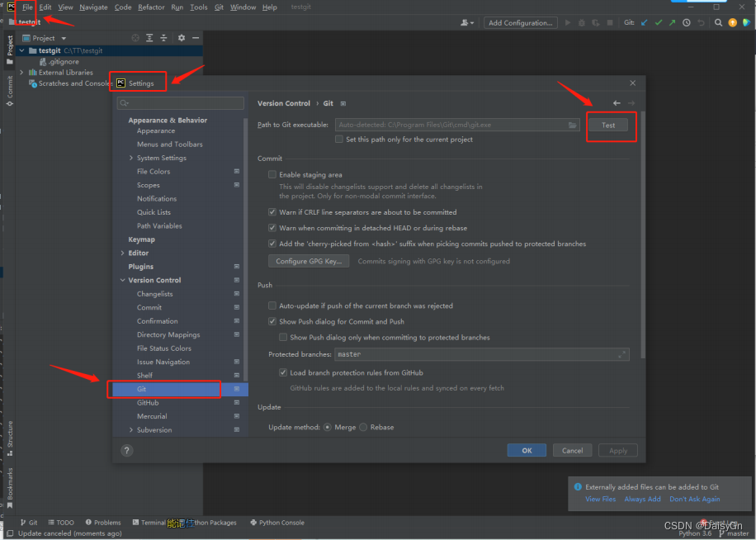Image resolution: width=756 pixels, height=540 pixels.
Task: Click OK in Settings dialog
Action: pyautogui.click(x=527, y=450)
